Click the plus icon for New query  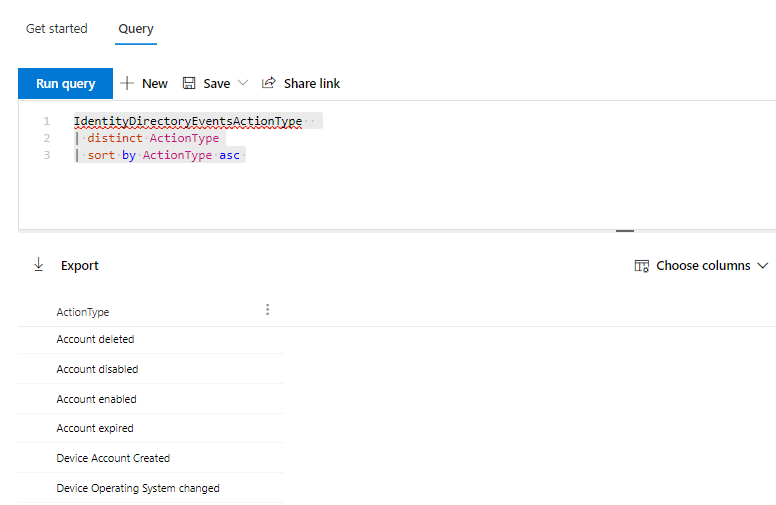point(127,84)
